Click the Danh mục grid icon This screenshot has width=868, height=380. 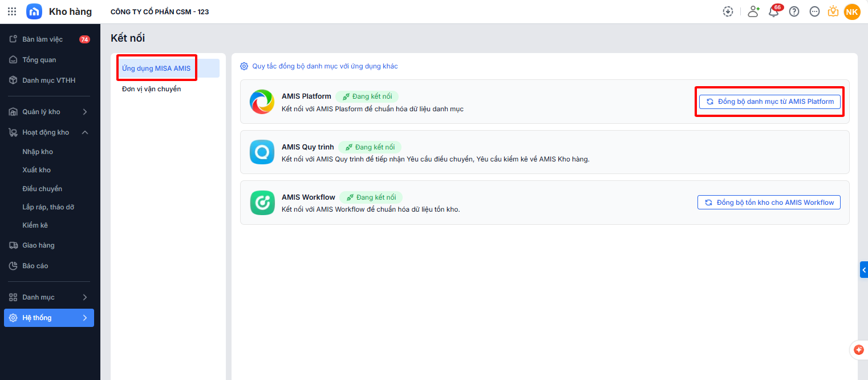tap(13, 297)
